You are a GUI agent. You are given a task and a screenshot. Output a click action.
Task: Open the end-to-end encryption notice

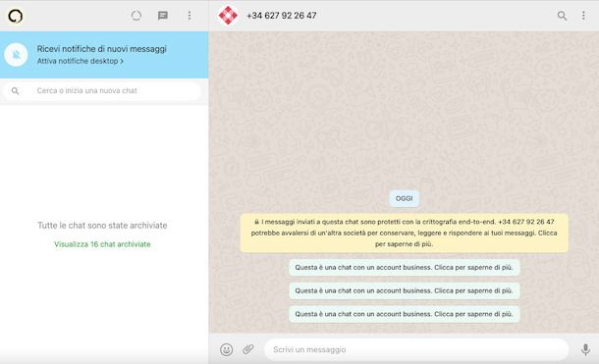pyautogui.click(x=405, y=233)
